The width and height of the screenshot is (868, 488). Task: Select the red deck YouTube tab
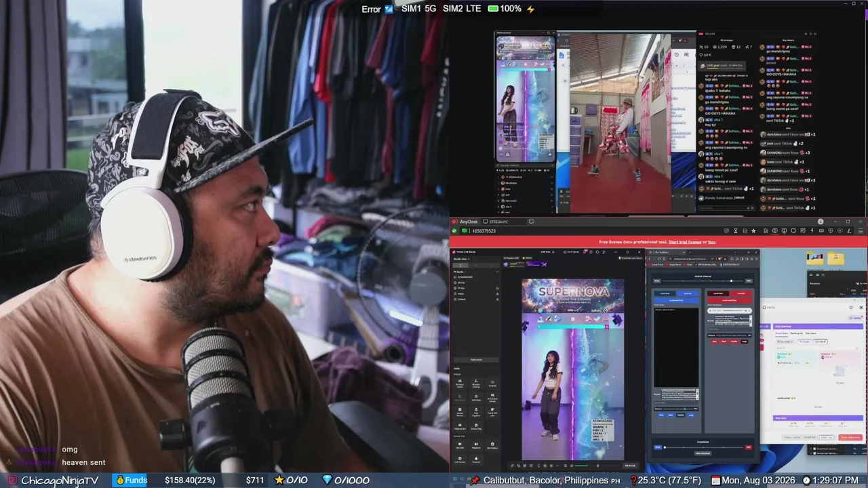pos(741,293)
